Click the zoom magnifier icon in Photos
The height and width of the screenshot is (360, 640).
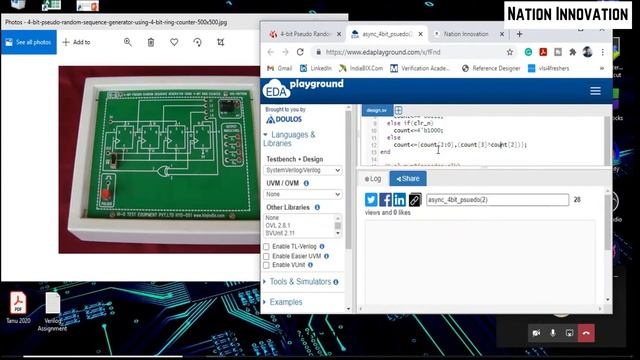tap(128, 42)
